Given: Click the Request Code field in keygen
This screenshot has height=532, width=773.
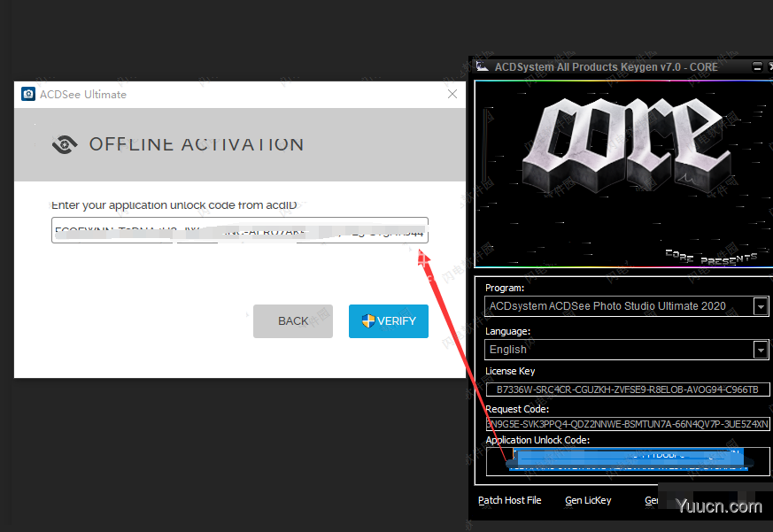Looking at the screenshot, I should tap(628, 424).
